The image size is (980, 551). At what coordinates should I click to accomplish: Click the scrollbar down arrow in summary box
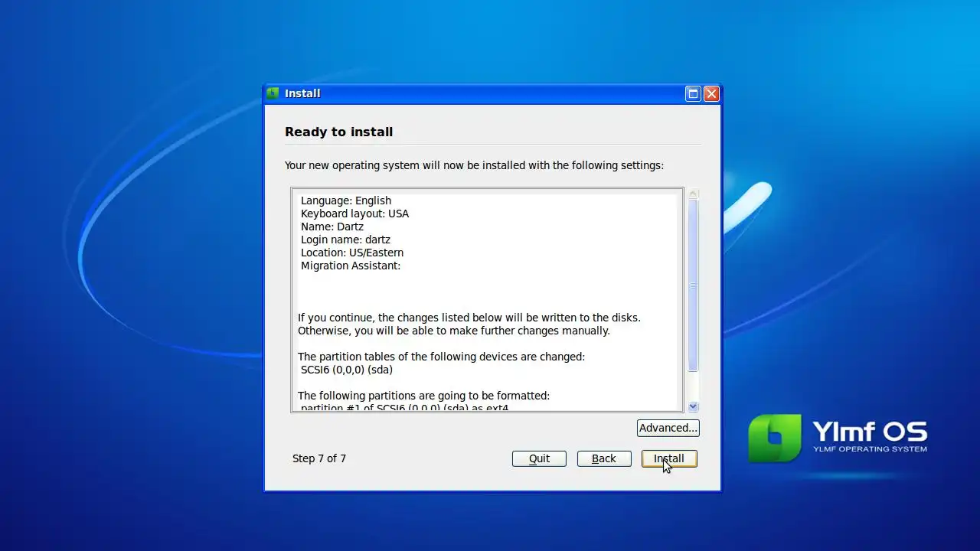pyautogui.click(x=693, y=407)
